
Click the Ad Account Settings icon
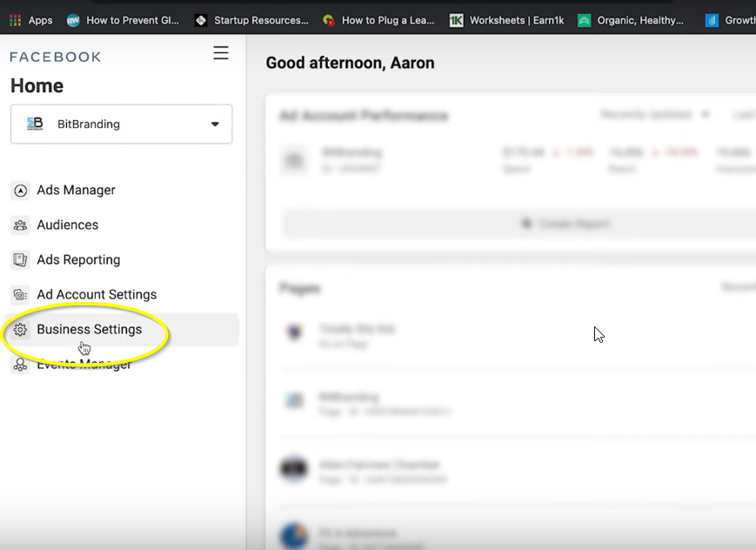coord(20,294)
